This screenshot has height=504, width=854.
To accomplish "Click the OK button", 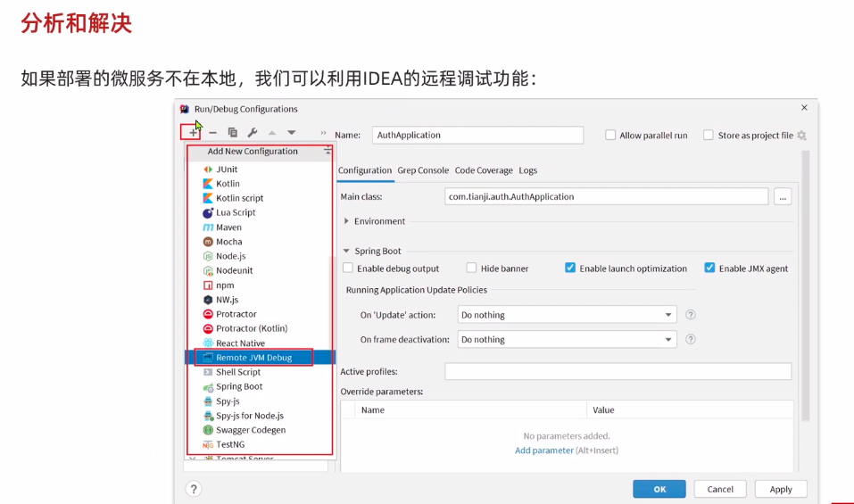I will coord(659,489).
